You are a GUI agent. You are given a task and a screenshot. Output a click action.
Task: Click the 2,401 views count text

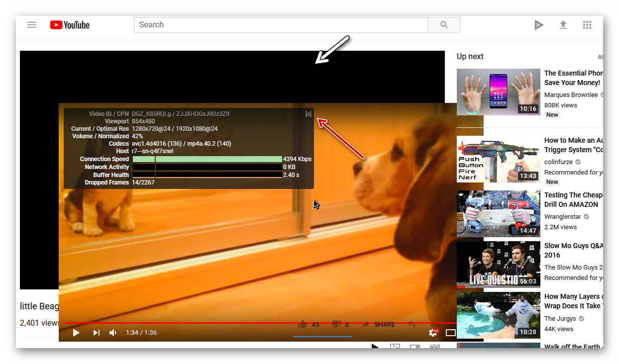[40, 323]
